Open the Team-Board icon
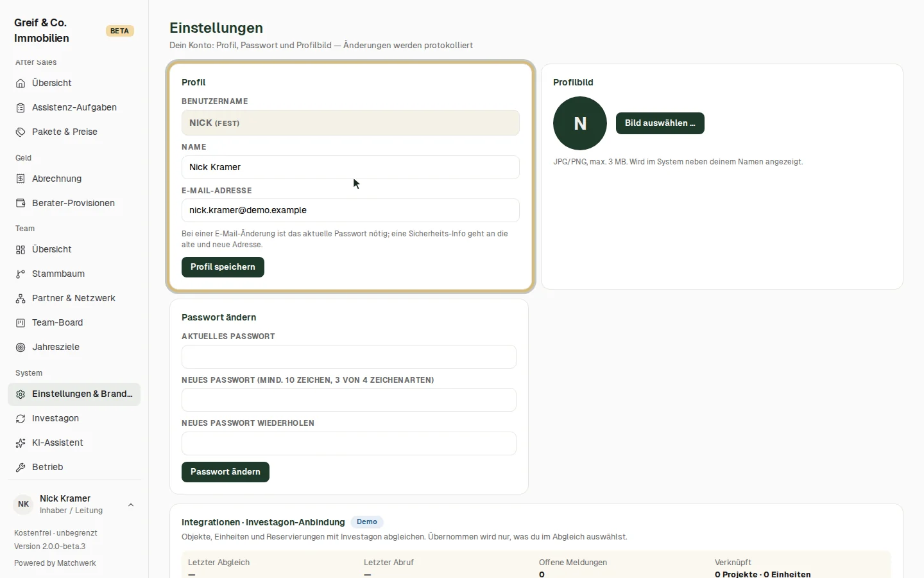The height and width of the screenshot is (578, 924). pyautogui.click(x=21, y=323)
